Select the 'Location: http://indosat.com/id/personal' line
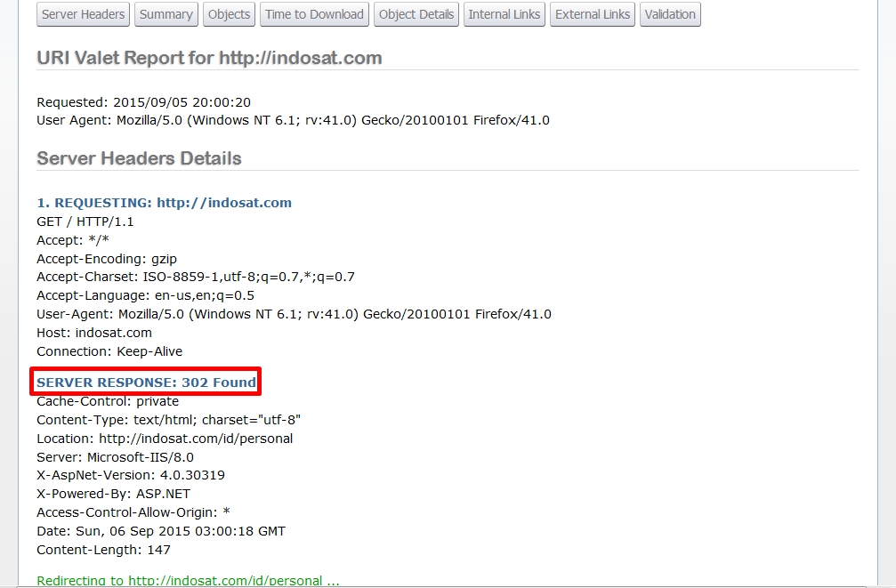Image resolution: width=896 pixels, height=588 pixels. point(165,439)
